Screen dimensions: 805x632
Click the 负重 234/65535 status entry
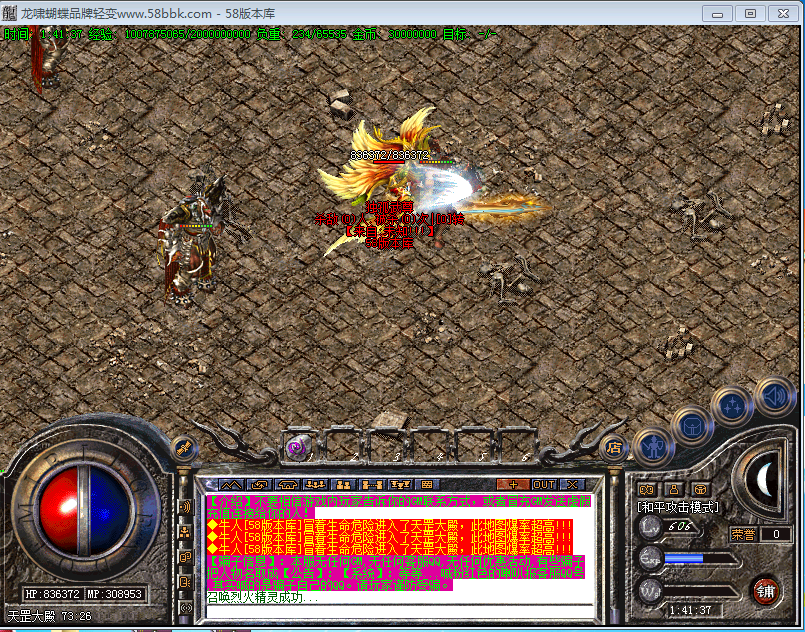pos(301,34)
